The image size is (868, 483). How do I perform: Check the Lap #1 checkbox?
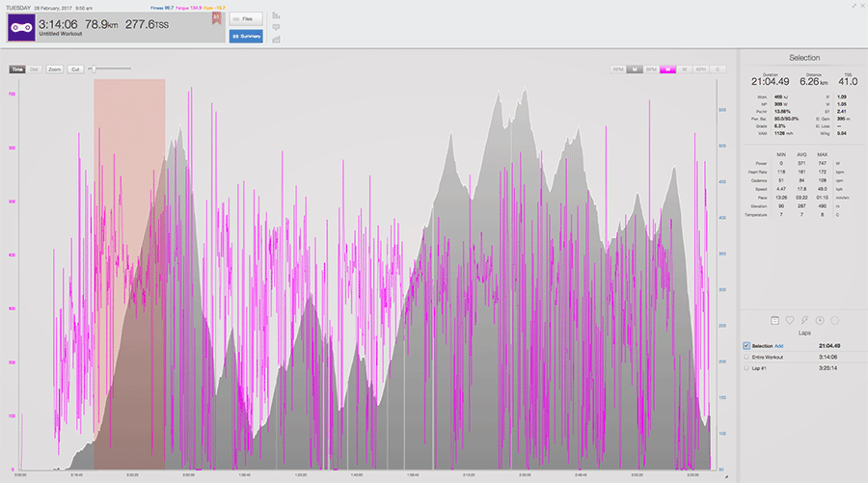(x=746, y=368)
